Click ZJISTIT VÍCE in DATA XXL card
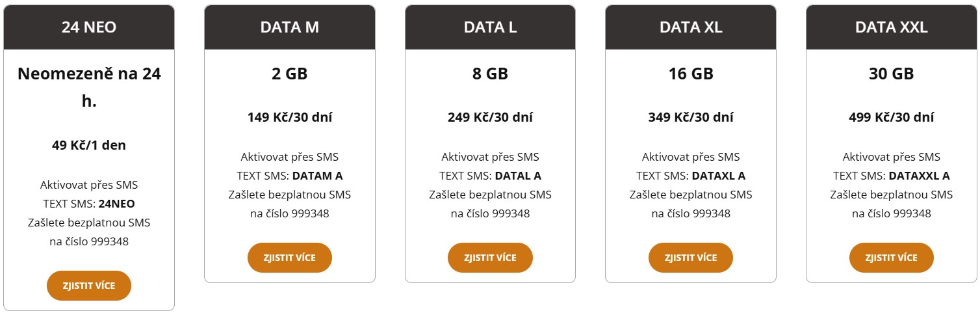This screenshot has height=313, width=980. pyautogui.click(x=892, y=258)
